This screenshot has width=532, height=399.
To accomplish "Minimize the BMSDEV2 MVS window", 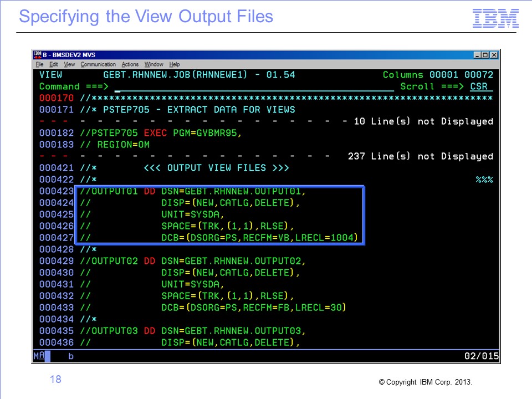I will click(x=477, y=55).
